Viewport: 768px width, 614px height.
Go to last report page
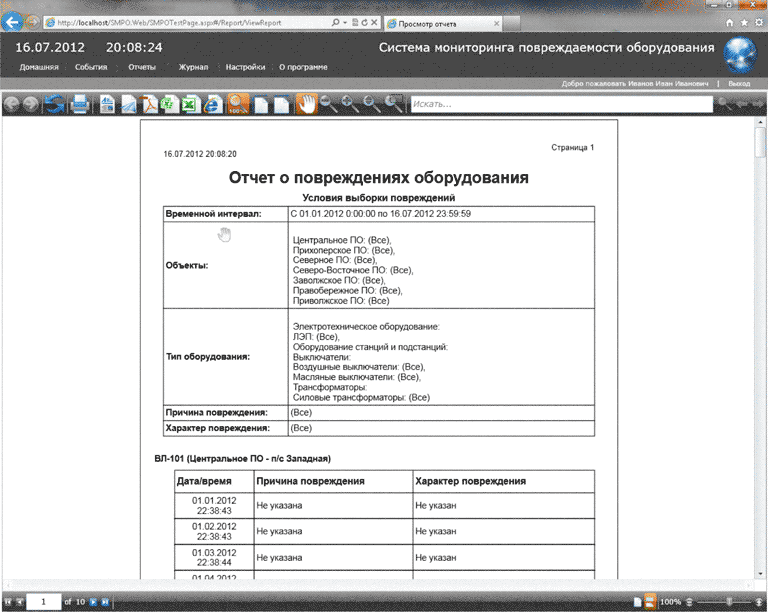click(x=105, y=602)
